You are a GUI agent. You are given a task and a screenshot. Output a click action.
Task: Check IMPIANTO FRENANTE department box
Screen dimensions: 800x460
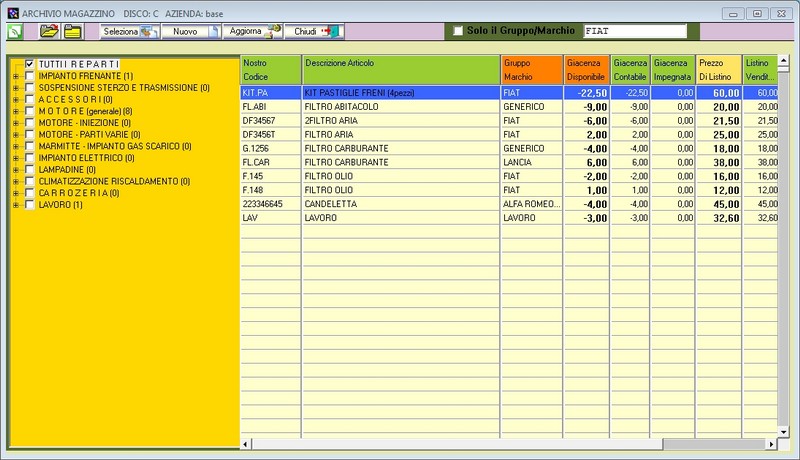30,76
